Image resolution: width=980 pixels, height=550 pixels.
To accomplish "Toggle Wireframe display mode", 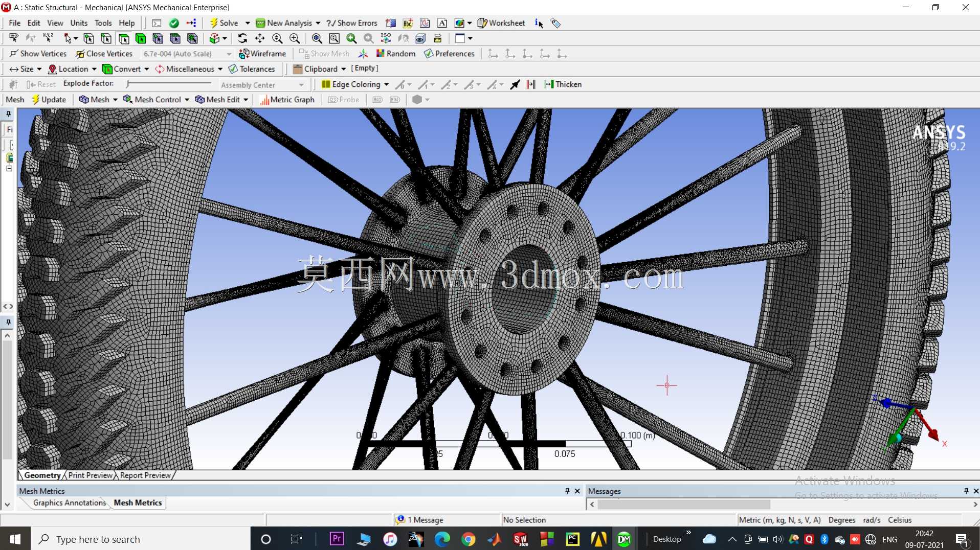I will click(262, 54).
